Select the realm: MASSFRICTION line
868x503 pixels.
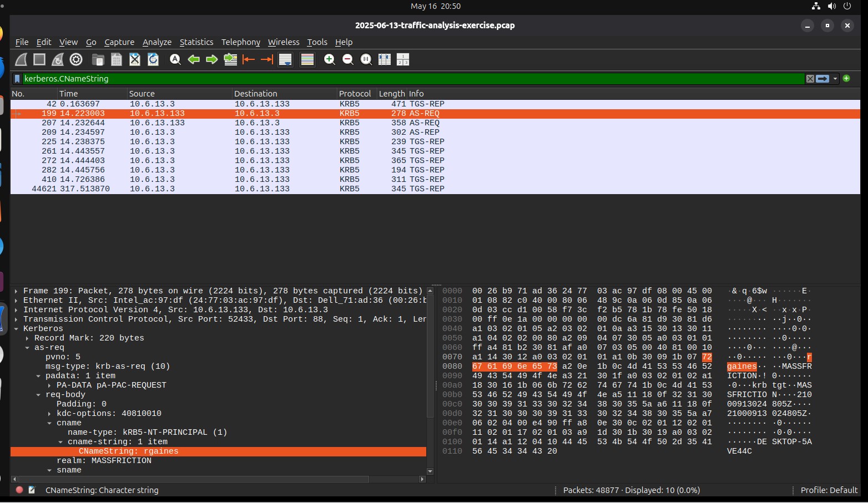tap(218, 461)
